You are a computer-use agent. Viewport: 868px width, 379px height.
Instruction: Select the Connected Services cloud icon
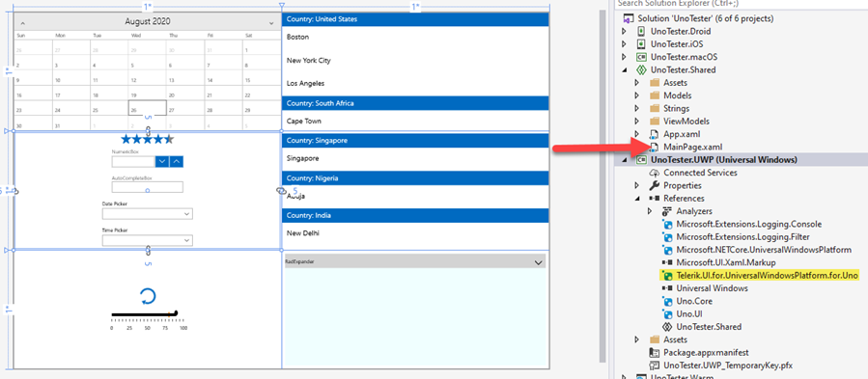(x=655, y=173)
